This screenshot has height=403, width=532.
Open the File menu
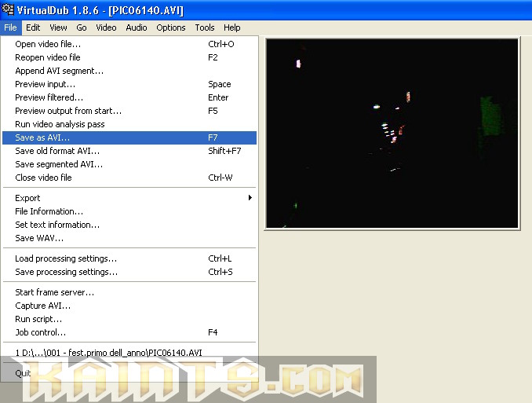[10, 27]
